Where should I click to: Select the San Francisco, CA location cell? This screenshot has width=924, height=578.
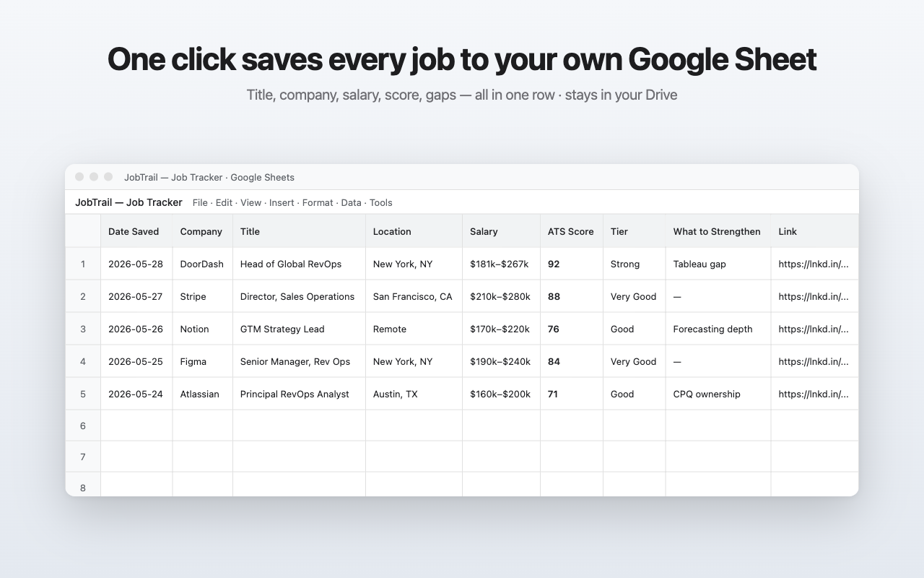[x=414, y=296]
